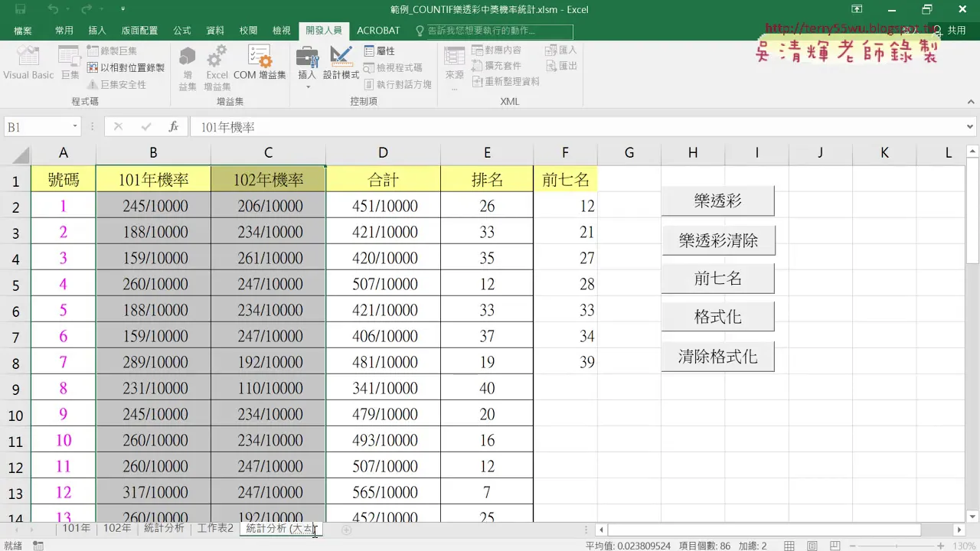Switch to sheet tab 統計分析
The image size is (980, 551).
click(x=164, y=528)
